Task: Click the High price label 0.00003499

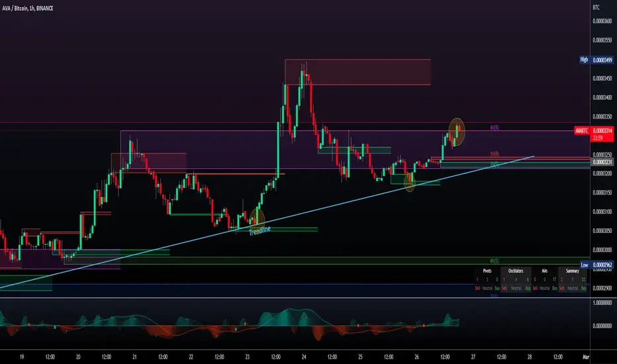Action: pos(596,60)
